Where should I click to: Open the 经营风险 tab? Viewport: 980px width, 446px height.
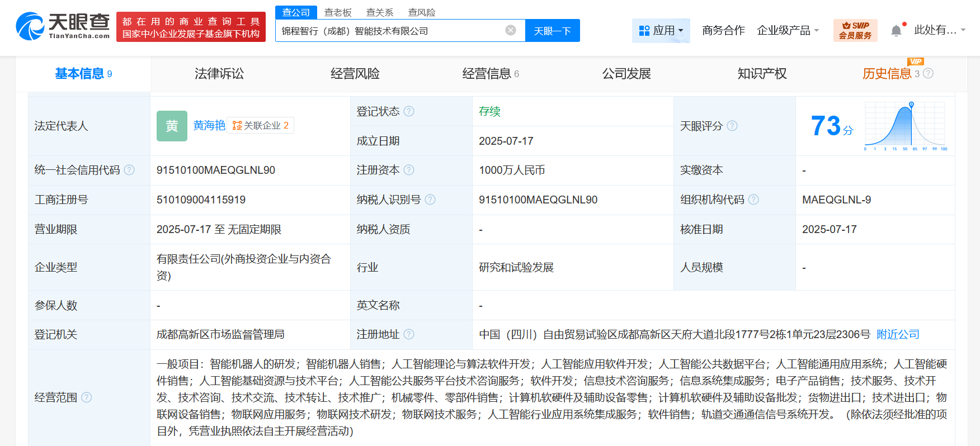[x=355, y=74]
